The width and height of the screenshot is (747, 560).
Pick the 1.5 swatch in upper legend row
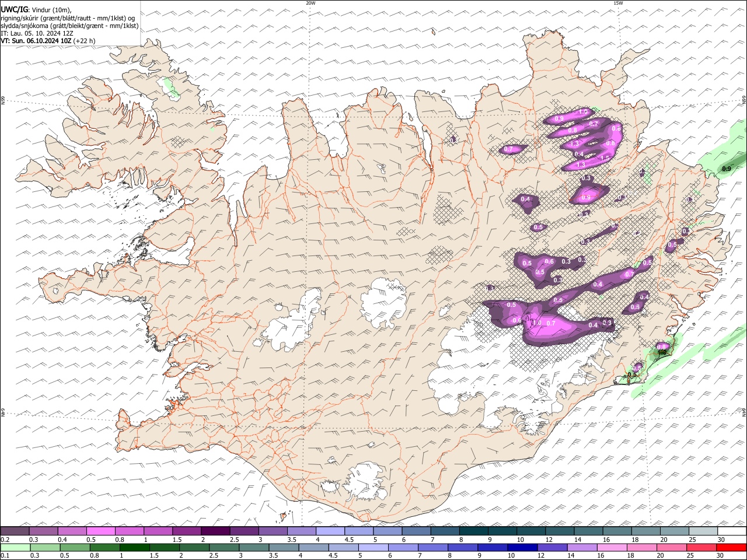point(186,531)
